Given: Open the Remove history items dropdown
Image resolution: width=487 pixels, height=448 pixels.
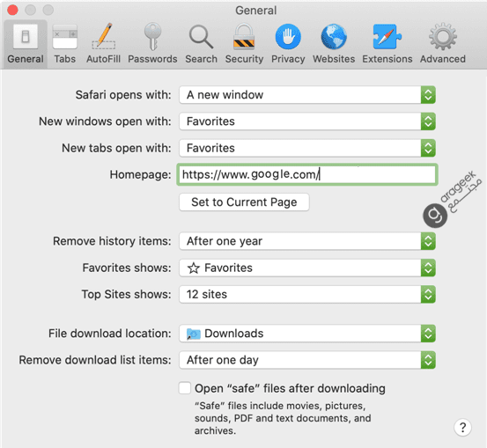Looking at the screenshot, I should pos(307,241).
